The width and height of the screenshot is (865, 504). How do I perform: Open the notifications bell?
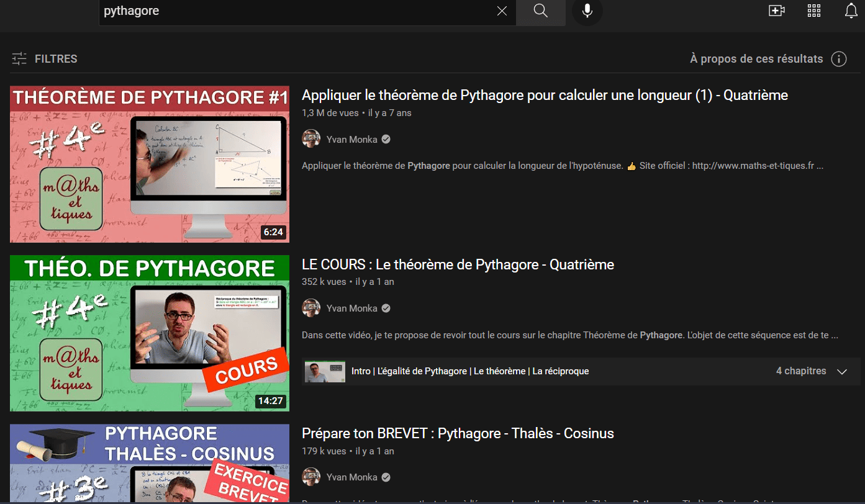click(x=851, y=11)
